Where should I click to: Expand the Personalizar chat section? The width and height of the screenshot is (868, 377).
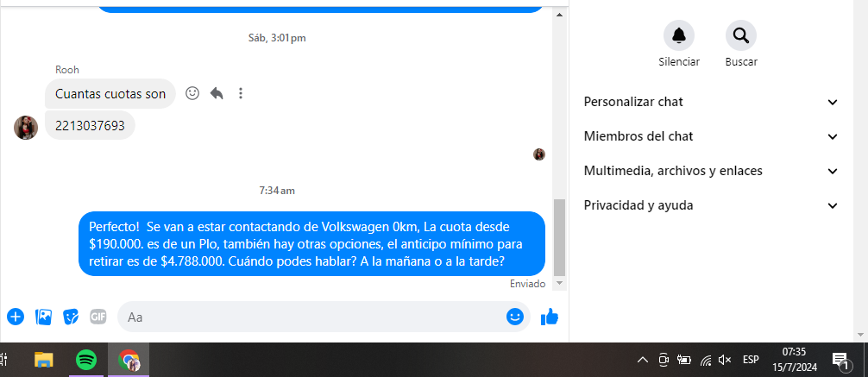coord(711,102)
